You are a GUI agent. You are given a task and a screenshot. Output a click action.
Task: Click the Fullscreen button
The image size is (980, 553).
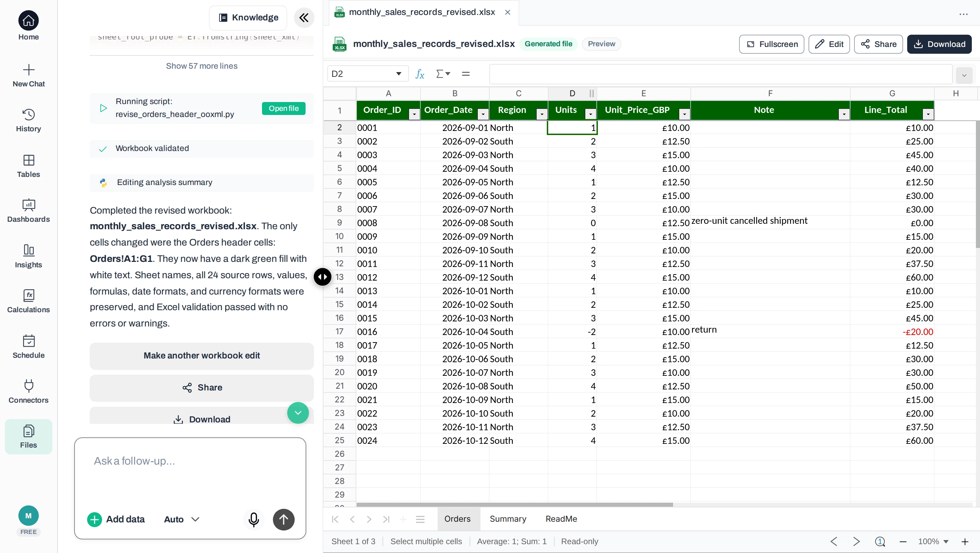pyautogui.click(x=771, y=44)
